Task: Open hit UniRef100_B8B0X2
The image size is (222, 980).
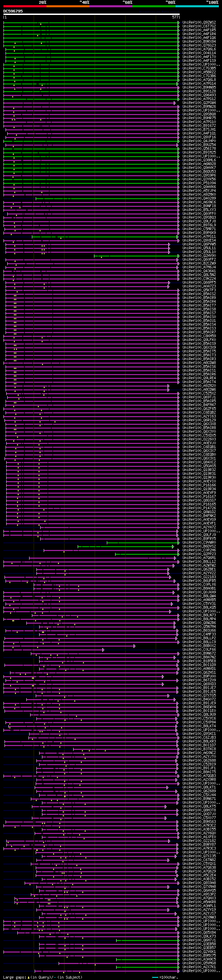Action: (199, 646)
